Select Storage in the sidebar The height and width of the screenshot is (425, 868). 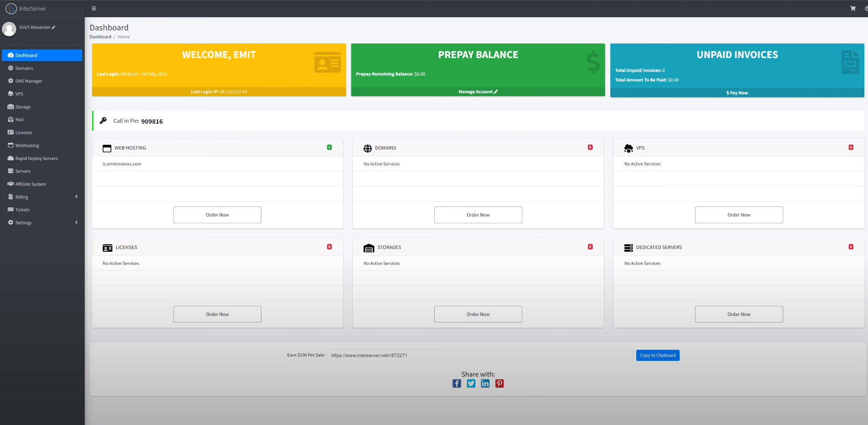click(42, 107)
